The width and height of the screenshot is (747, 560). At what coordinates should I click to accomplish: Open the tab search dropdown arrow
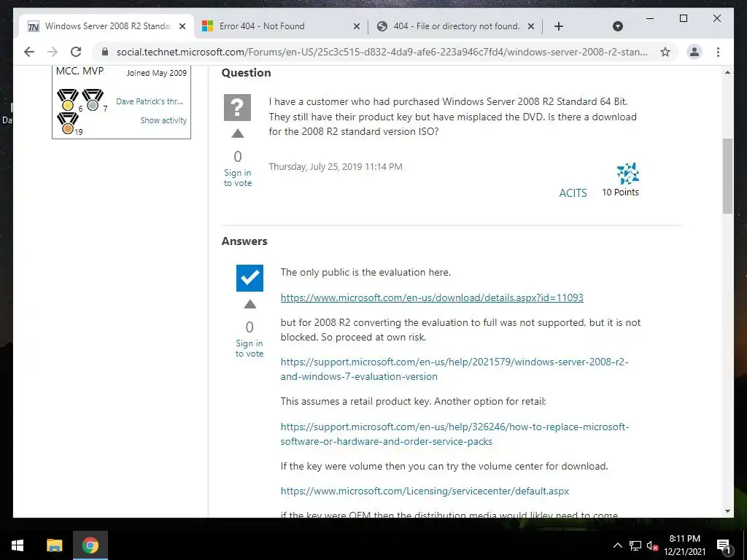pyautogui.click(x=617, y=26)
